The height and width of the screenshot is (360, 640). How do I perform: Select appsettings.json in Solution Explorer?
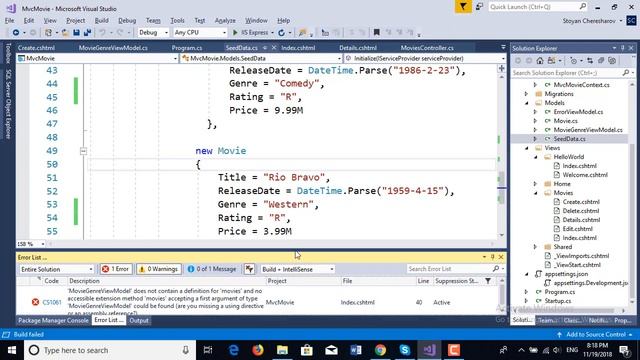click(566, 273)
